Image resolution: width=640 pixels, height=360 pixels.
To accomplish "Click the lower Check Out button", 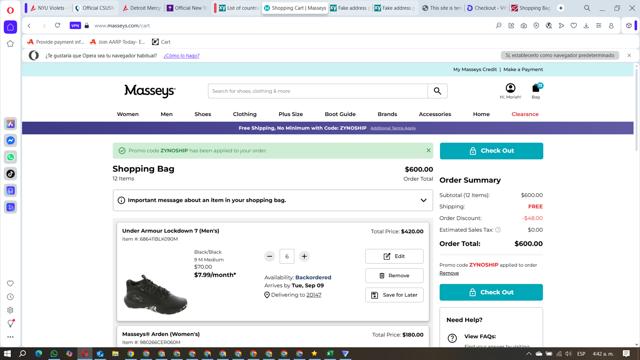I will pos(491,292).
